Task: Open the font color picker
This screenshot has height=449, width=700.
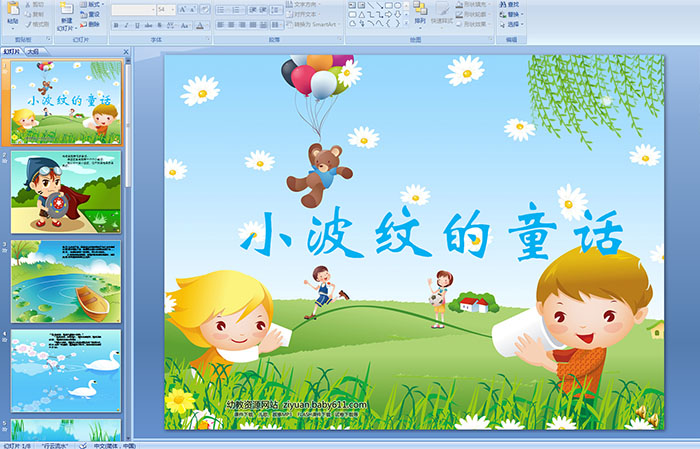Action: (x=201, y=25)
